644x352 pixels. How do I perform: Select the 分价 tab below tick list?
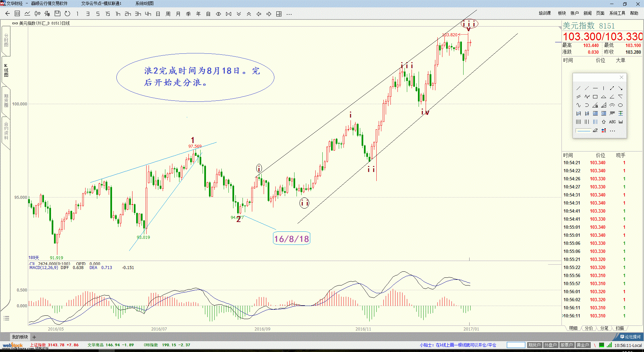pyautogui.click(x=589, y=328)
